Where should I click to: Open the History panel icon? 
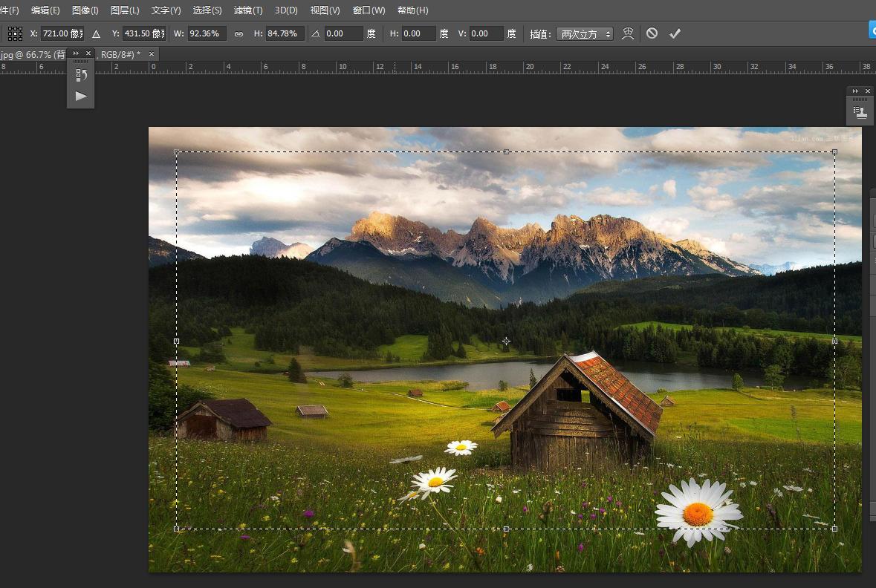point(81,75)
